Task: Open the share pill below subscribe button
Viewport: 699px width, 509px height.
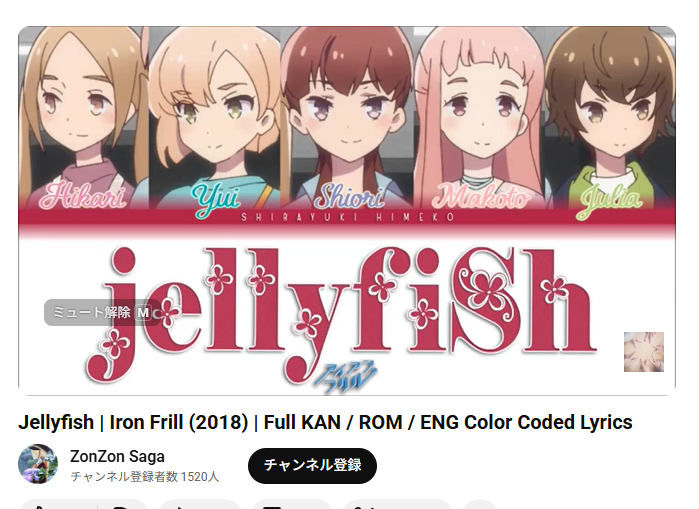Action: (x=200, y=505)
